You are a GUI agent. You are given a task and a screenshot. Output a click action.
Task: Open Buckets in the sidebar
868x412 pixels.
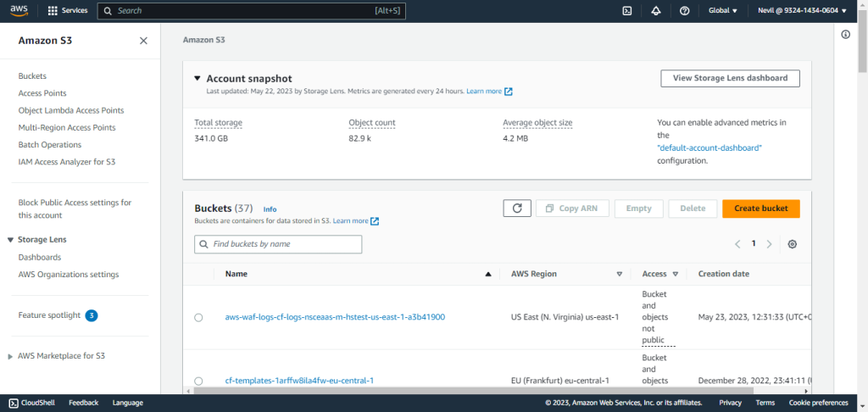[x=32, y=75]
